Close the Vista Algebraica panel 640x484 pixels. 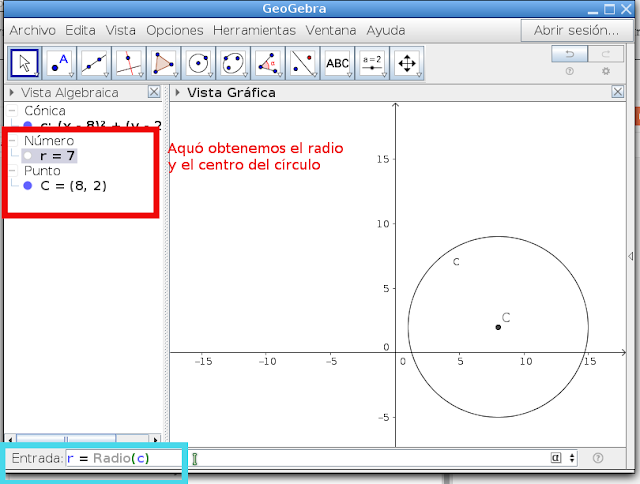[x=154, y=92]
